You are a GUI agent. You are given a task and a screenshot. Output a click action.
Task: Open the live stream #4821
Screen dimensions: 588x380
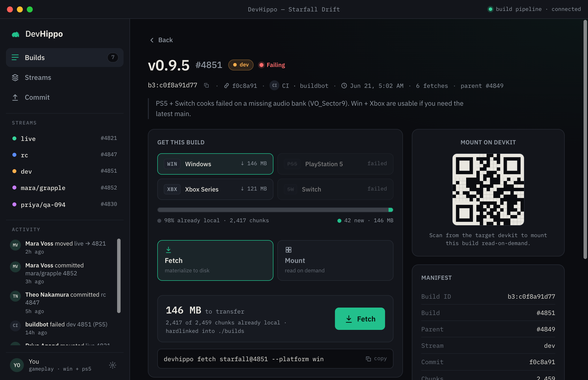click(65, 138)
